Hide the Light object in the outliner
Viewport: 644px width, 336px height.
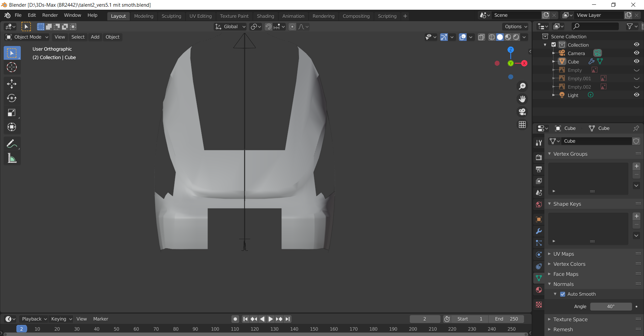(x=636, y=95)
